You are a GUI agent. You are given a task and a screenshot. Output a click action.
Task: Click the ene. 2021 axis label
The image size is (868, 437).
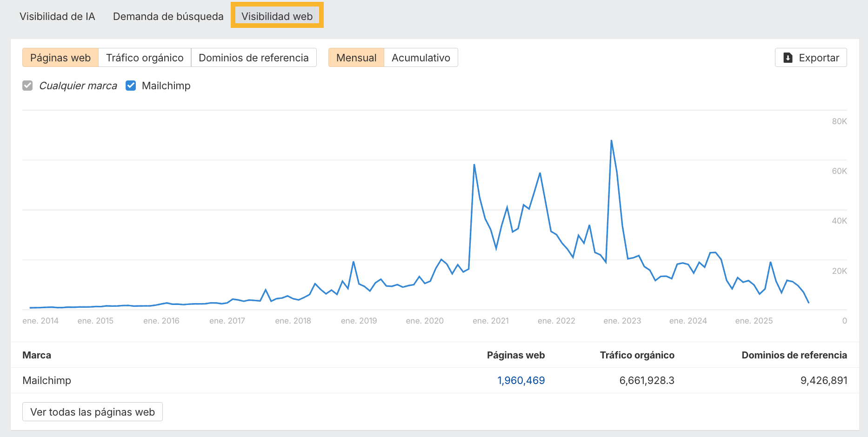490,321
